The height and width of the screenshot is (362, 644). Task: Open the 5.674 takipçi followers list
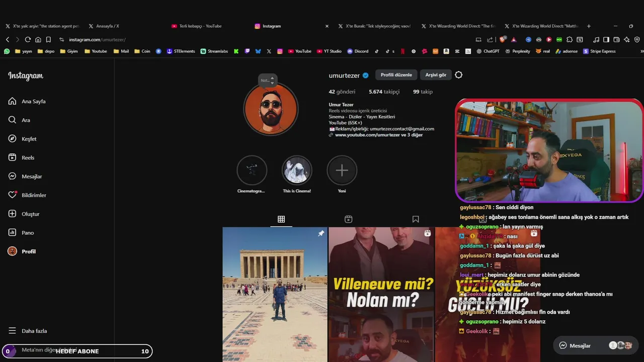click(384, 92)
